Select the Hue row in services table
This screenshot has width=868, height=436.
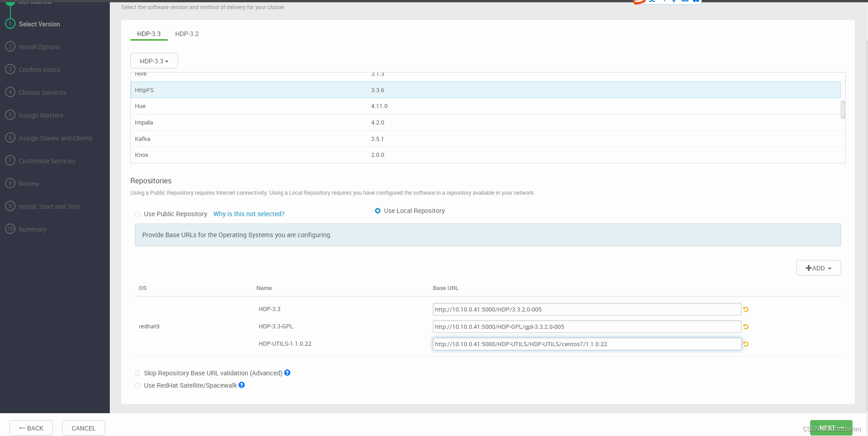[485, 106]
